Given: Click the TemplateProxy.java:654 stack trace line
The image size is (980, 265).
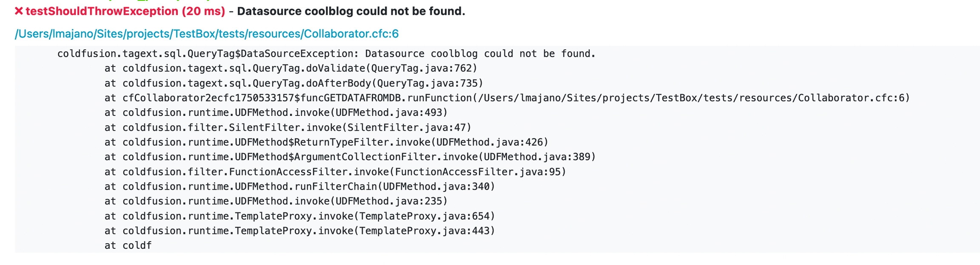Looking at the screenshot, I should pyautogui.click(x=300, y=216).
